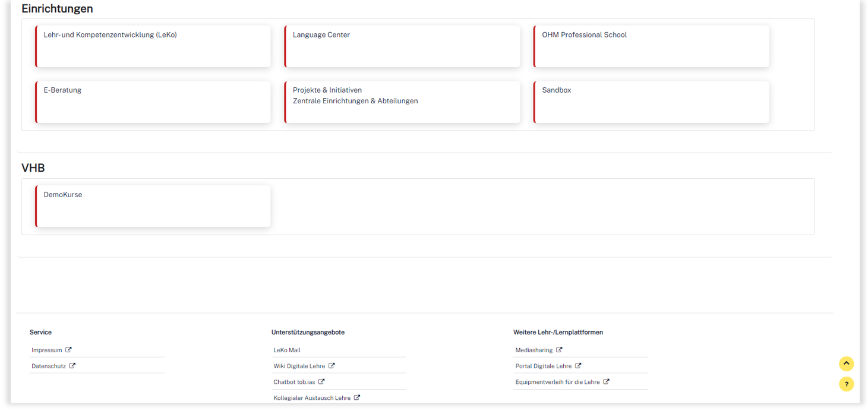Click the LeKo Mail link
The height and width of the screenshot is (420, 868).
[287, 350]
